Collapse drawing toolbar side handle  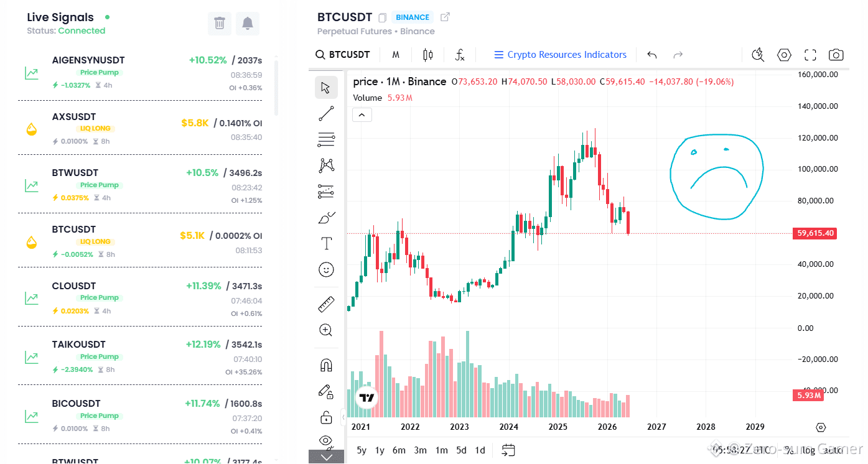[344, 417]
